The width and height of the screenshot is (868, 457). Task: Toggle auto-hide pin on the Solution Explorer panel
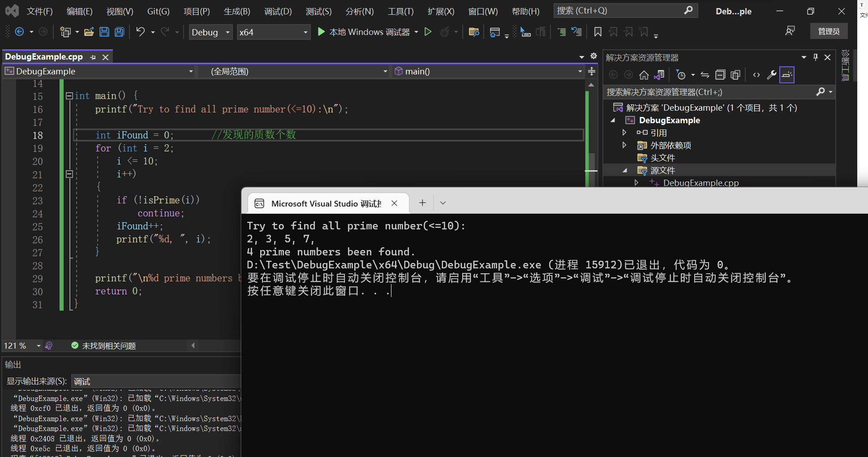click(x=816, y=57)
